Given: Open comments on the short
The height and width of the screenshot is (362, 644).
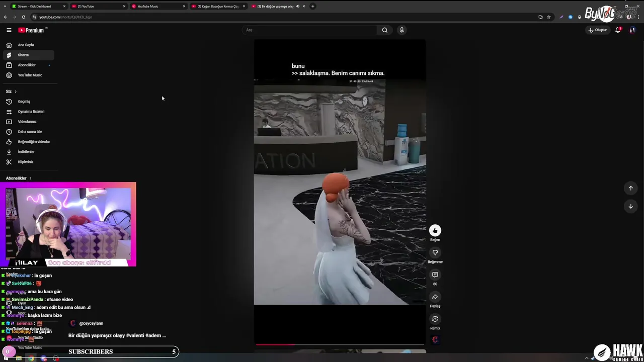Looking at the screenshot, I should 435,275.
